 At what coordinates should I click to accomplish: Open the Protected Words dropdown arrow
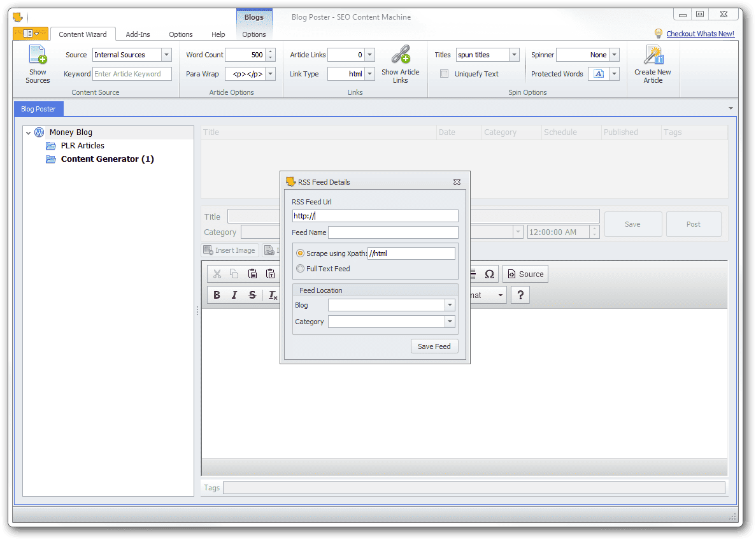click(x=614, y=74)
